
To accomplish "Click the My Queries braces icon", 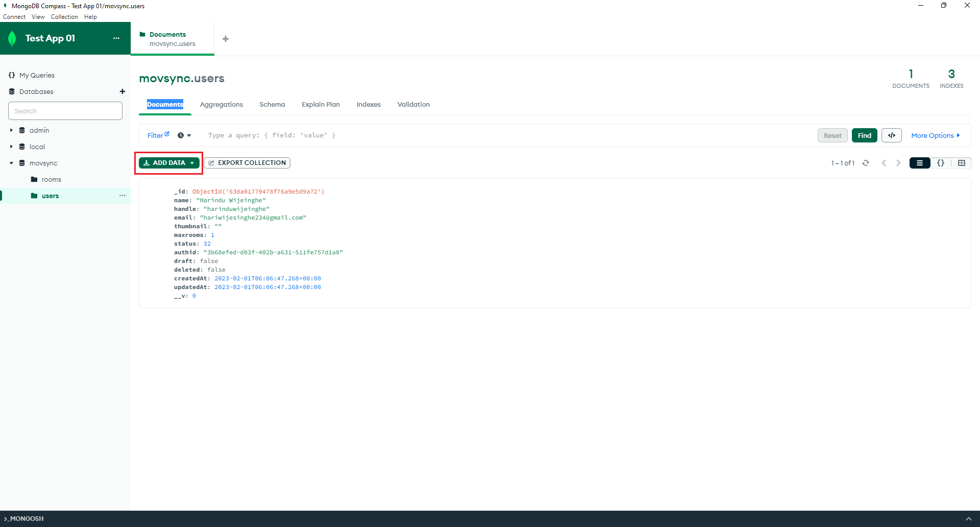I will point(12,75).
